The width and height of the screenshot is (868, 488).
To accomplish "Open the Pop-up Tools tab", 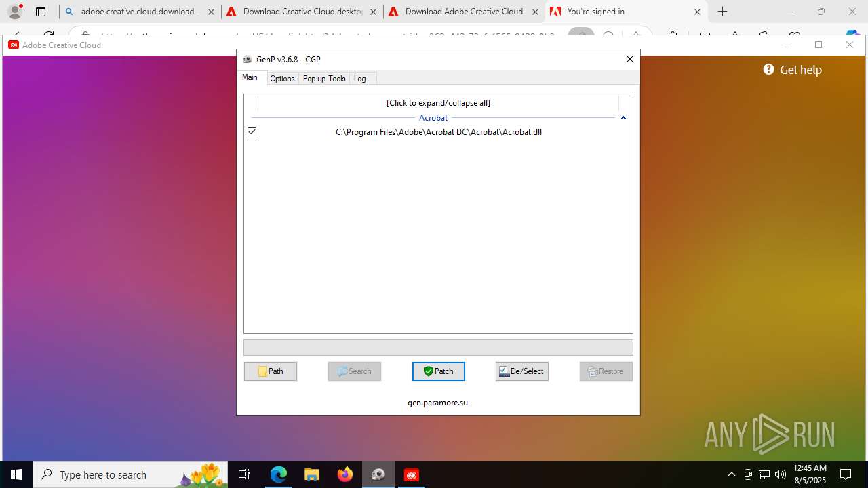I will point(324,79).
